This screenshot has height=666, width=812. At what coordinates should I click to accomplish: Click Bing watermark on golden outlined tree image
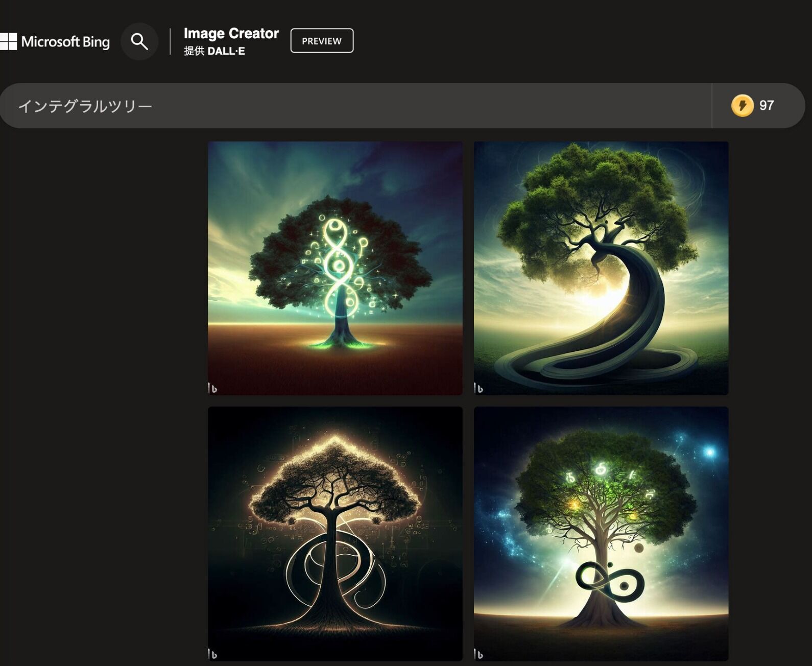(x=212, y=654)
